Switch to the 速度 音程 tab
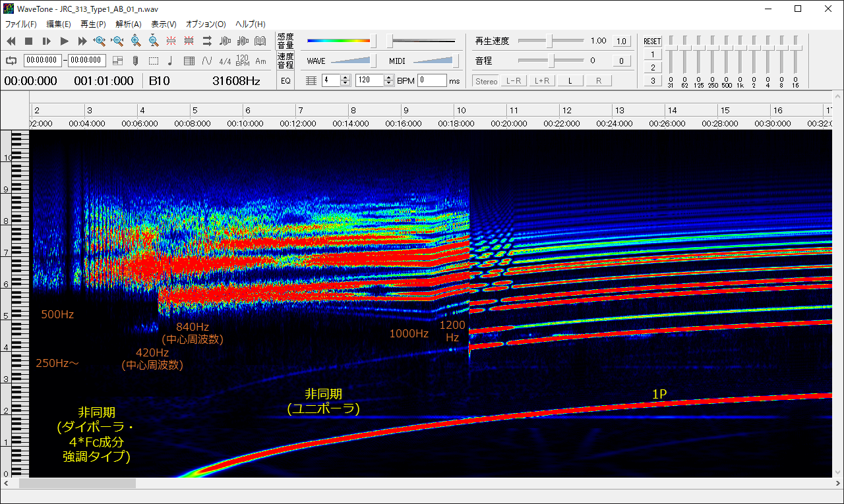Viewport: 844px width, 504px height. point(286,61)
